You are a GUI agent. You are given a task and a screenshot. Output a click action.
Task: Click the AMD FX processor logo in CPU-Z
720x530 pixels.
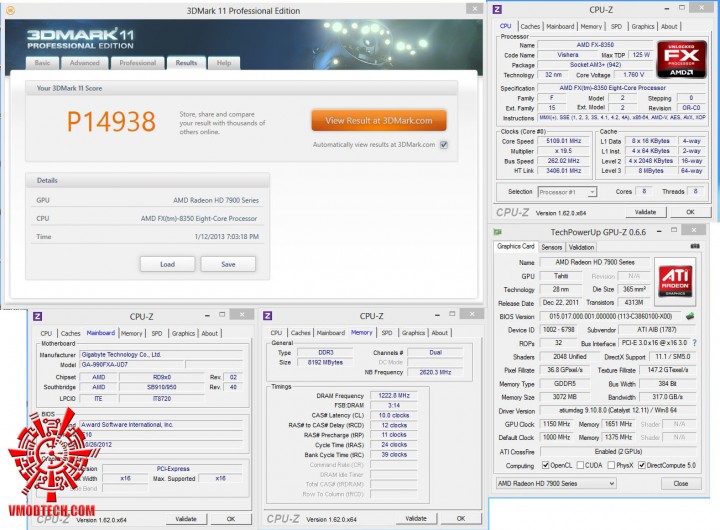click(x=681, y=59)
